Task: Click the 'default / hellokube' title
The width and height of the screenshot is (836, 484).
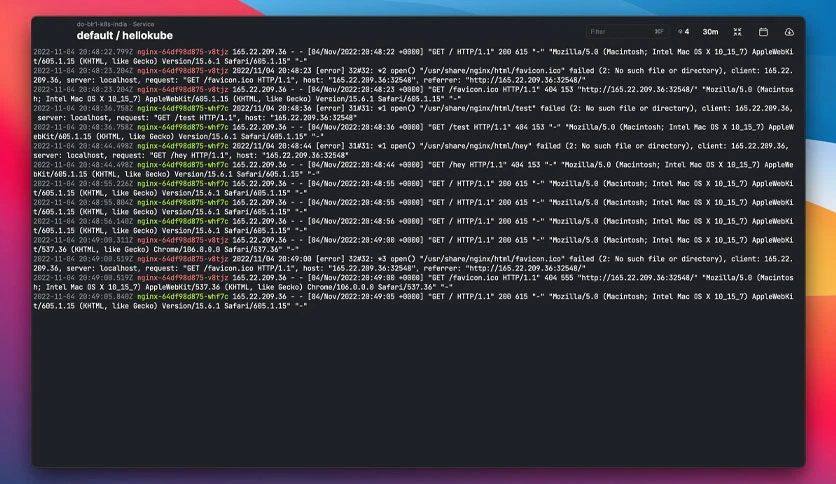Action: click(125, 36)
